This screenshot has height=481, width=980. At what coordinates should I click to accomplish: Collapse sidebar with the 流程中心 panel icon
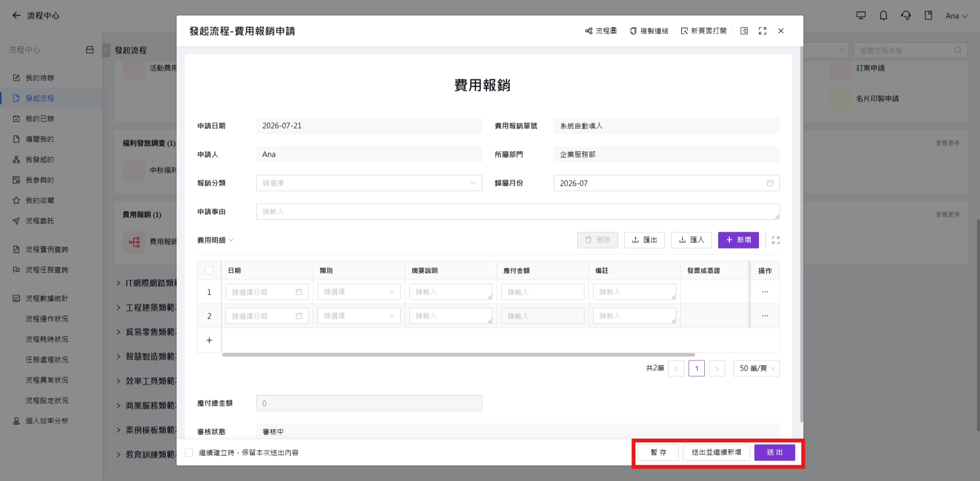click(x=90, y=50)
